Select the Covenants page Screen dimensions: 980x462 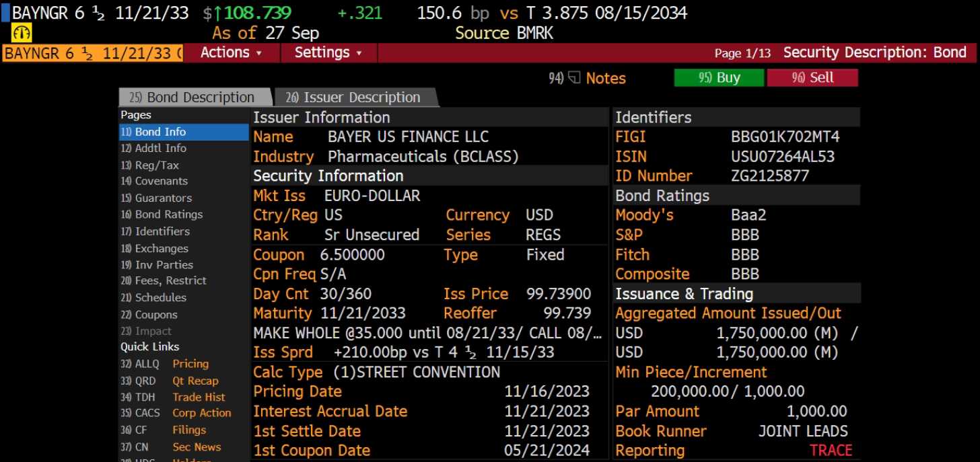point(184,181)
